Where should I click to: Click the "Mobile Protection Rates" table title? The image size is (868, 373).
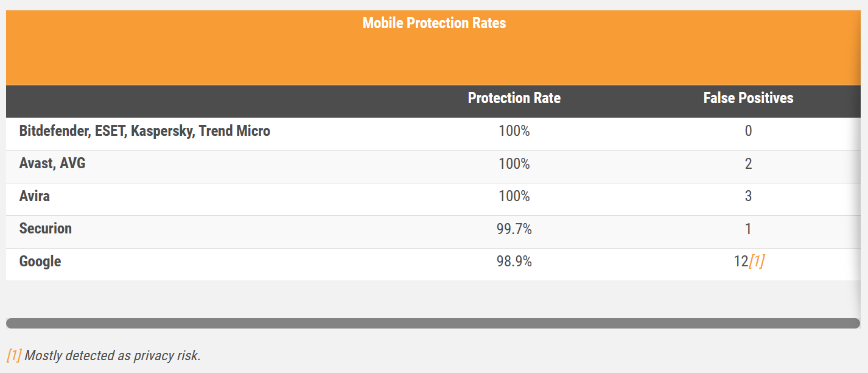434,23
